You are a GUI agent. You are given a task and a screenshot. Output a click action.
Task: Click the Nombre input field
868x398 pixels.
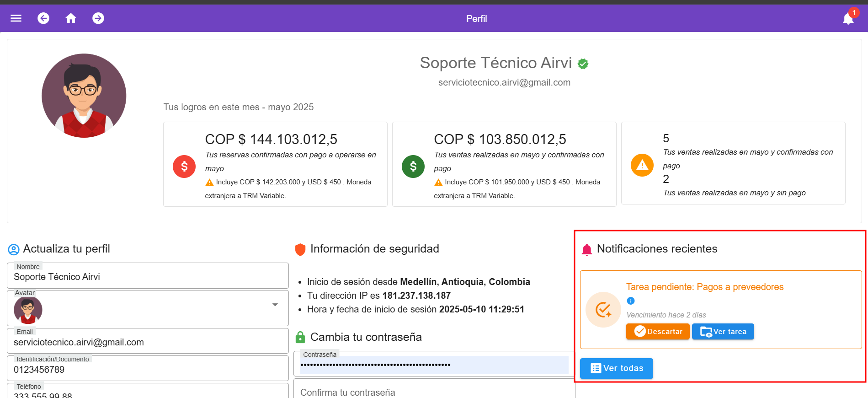click(148, 277)
